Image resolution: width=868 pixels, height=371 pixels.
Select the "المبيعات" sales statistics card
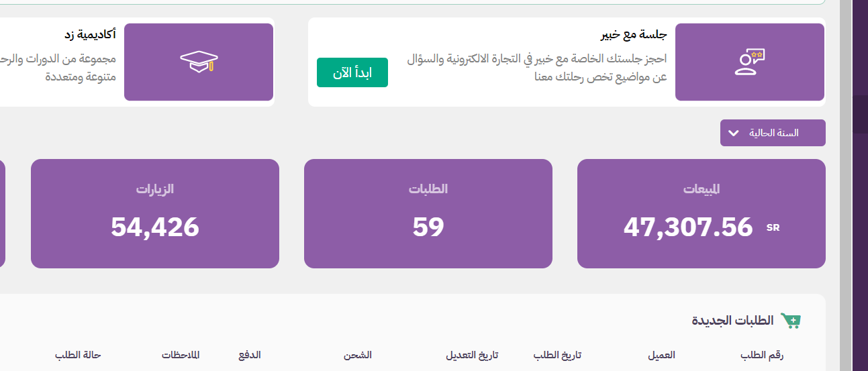click(x=701, y=213)
